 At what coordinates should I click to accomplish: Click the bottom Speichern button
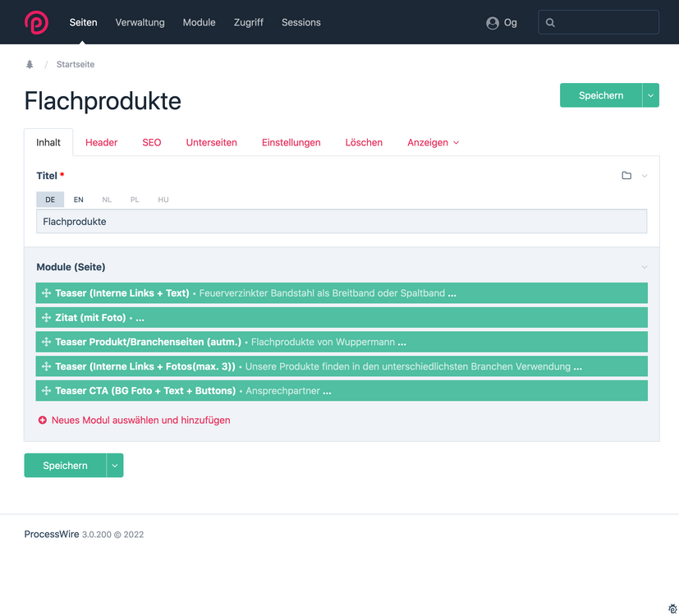tap(65, 466)
